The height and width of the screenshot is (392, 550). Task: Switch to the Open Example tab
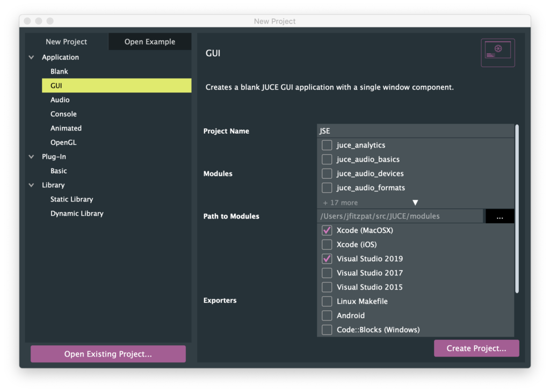[150, 42]
